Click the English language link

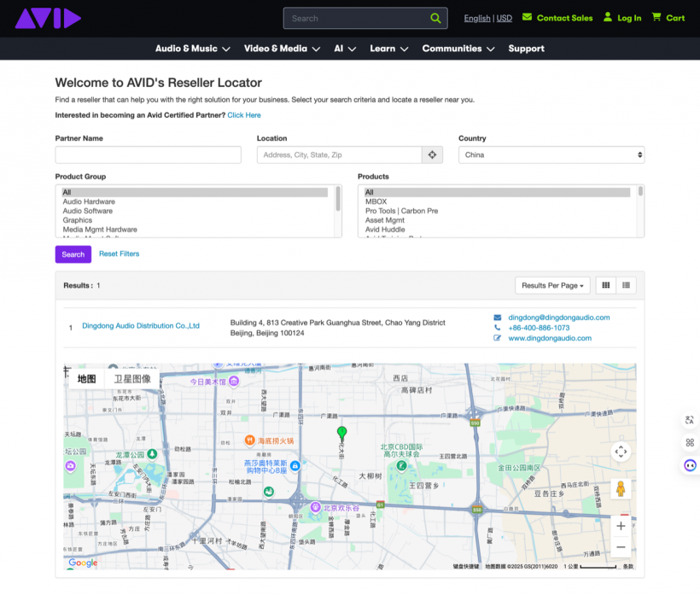477,18
